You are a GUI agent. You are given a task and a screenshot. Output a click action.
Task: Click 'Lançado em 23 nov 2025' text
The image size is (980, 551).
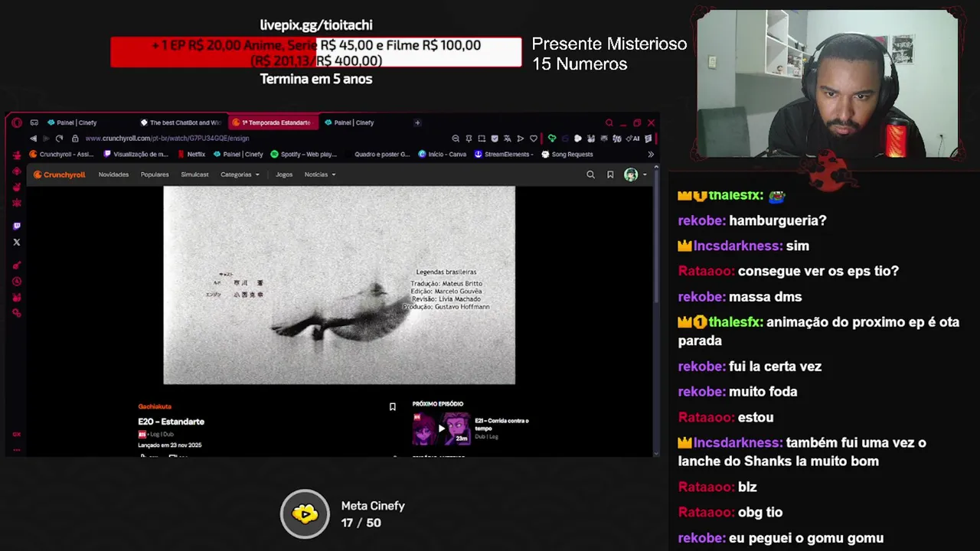(169, 445)
